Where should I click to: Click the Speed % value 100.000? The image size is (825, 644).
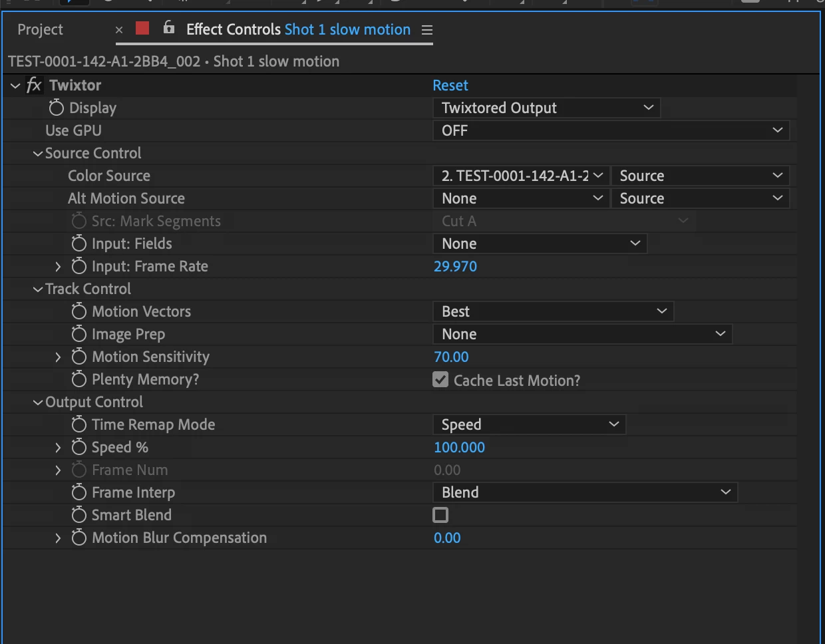459,447
